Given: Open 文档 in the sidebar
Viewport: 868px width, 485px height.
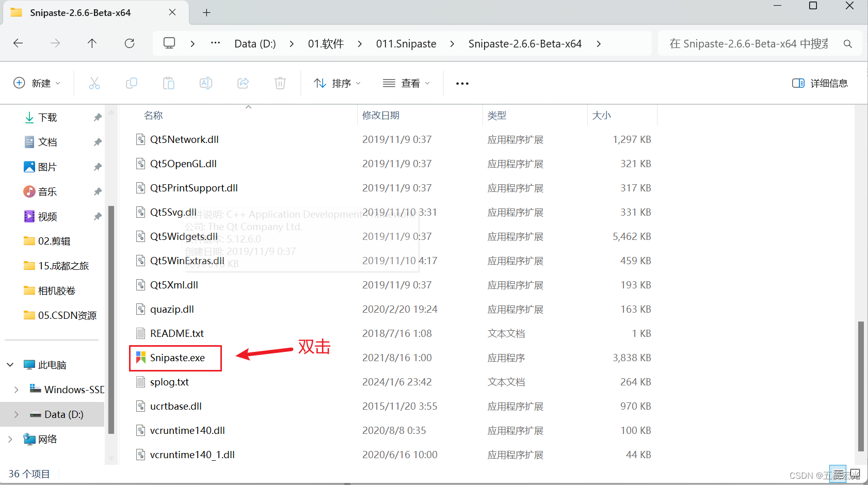Looking at the screenshot, I should click(47, 142).
